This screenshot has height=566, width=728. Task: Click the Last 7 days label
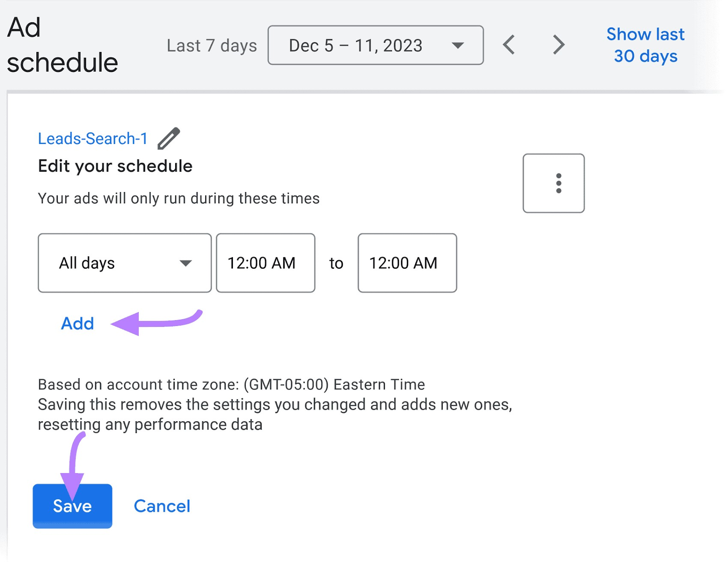[x=212, y=46]
